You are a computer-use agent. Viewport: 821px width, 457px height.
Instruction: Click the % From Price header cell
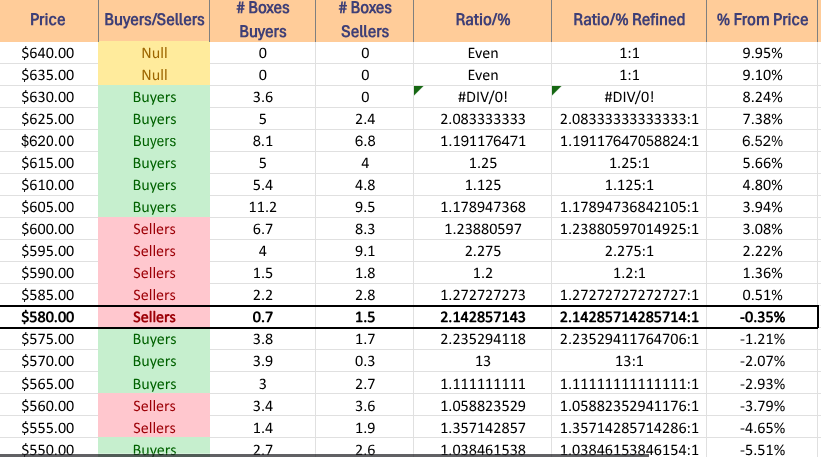(764, 20)
